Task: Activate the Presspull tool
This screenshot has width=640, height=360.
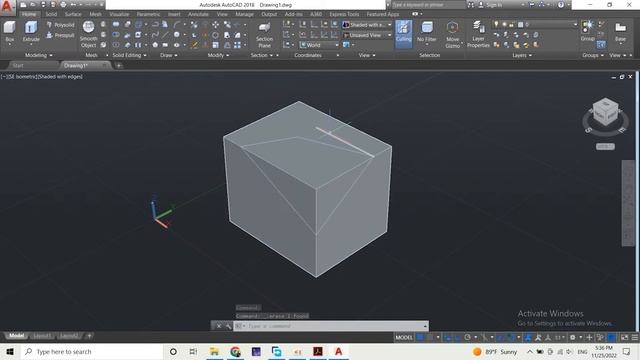Action: [61, 36]
